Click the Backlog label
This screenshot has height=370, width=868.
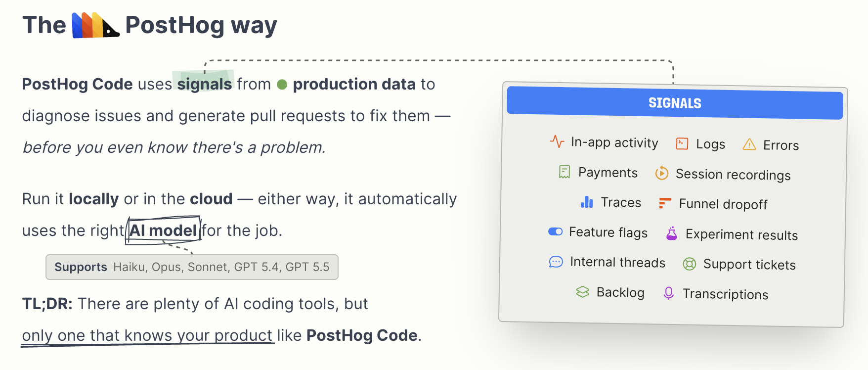tap(620, 292)
